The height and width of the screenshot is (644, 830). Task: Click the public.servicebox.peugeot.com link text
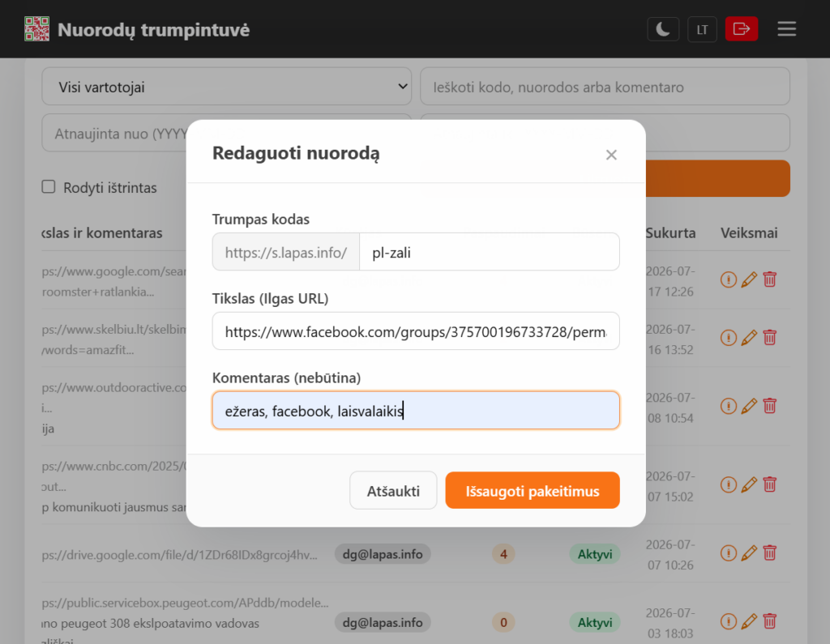(x=186, y=603)
